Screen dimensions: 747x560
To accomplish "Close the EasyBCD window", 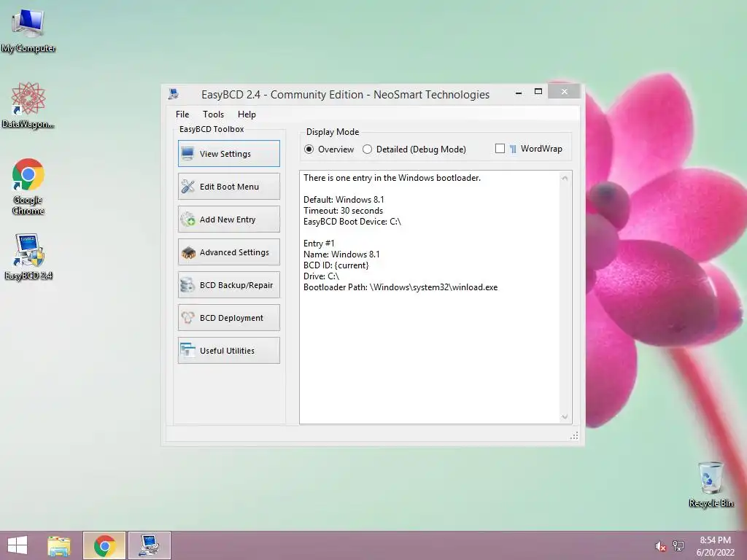I will 564,91.
